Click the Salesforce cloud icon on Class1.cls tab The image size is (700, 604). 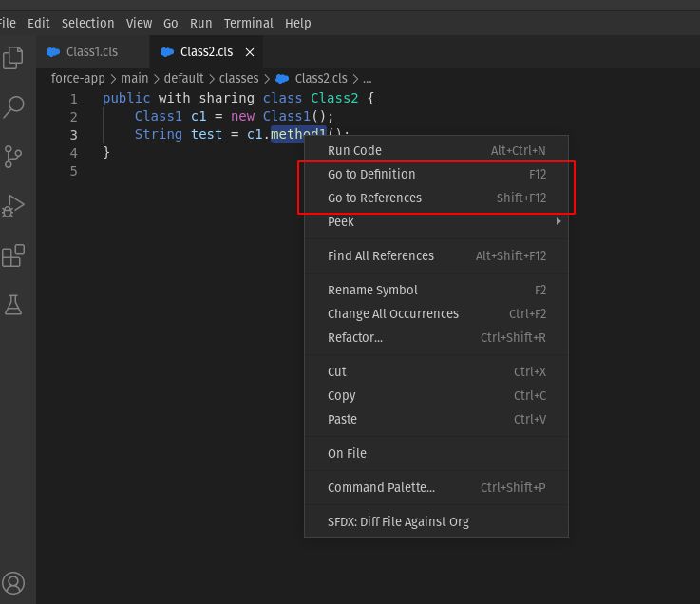click(x=53, y=52)
